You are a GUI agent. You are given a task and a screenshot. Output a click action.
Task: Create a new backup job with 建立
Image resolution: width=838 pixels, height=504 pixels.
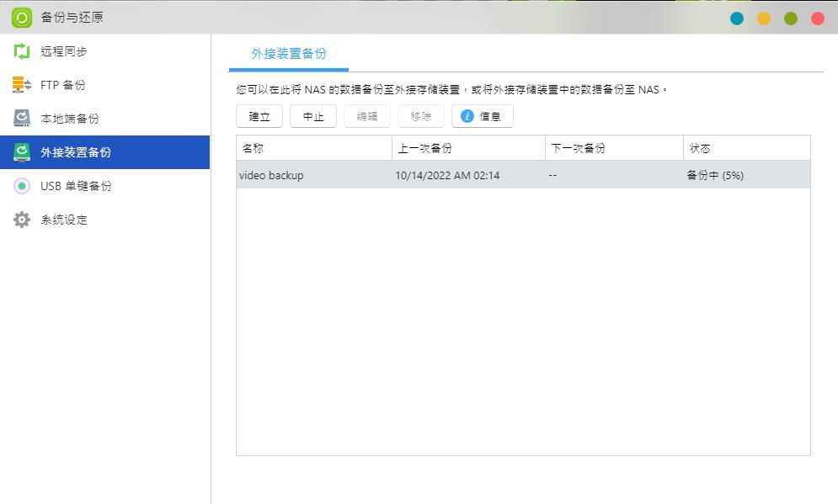[259, 116]
